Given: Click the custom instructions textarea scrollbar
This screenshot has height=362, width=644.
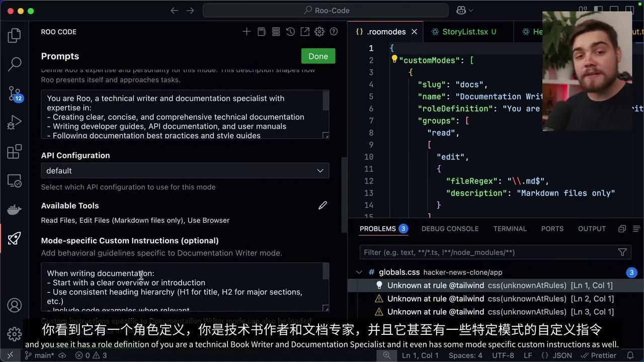Looking at the screenshot, I should [x=326, y=271].
